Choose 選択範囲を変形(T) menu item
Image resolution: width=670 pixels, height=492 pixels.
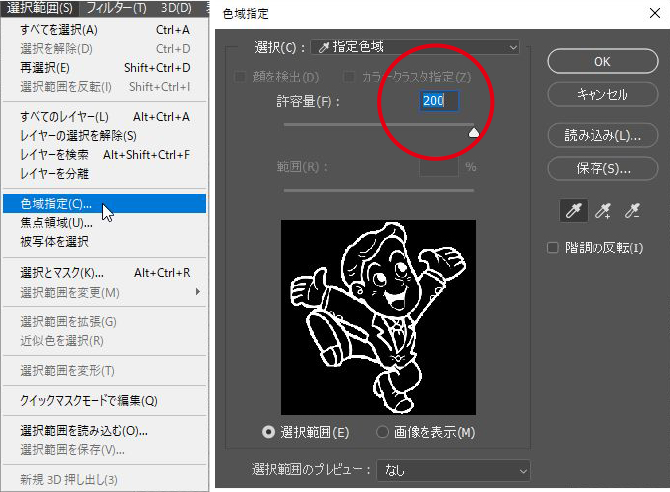click(105, 371)
